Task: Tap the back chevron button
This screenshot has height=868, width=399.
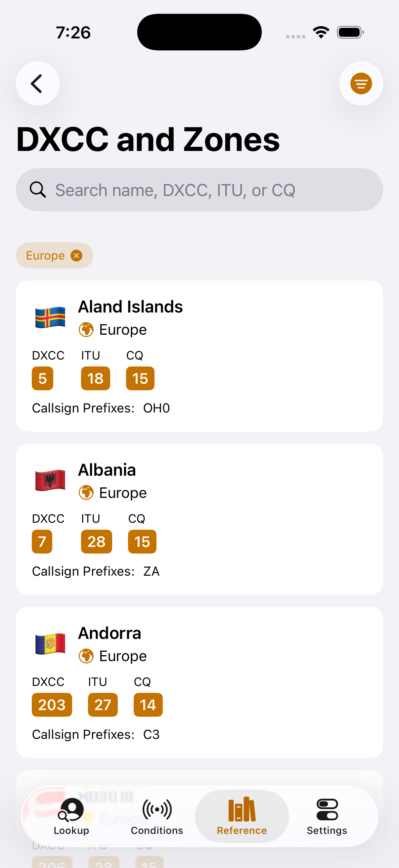Action: (37, 83)
